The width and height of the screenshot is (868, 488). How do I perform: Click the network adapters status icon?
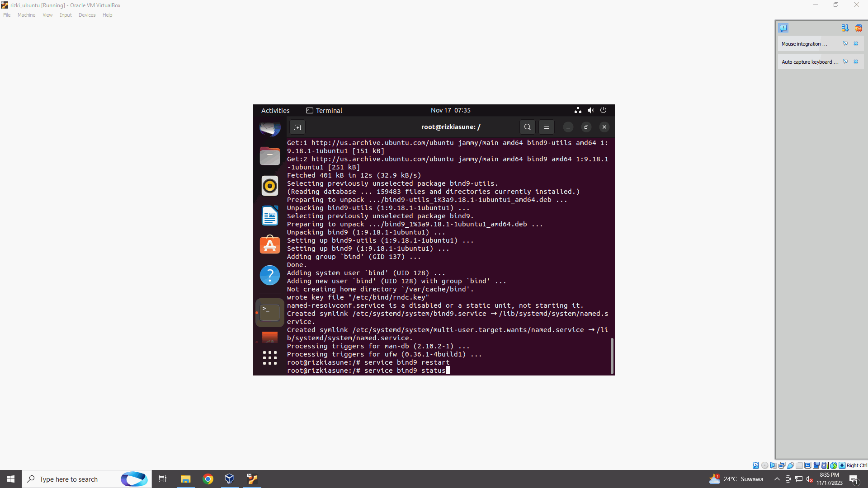(x=782, y=465)
